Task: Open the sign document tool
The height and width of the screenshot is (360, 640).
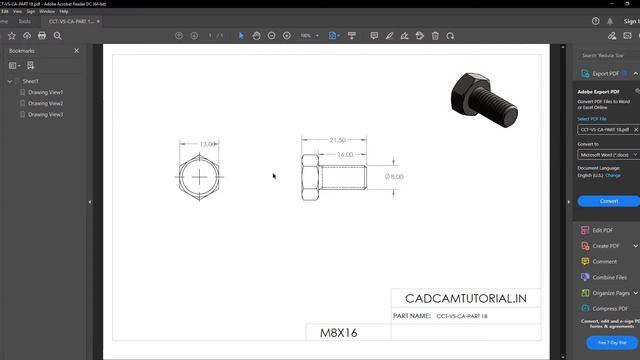Action: [404, 36]
